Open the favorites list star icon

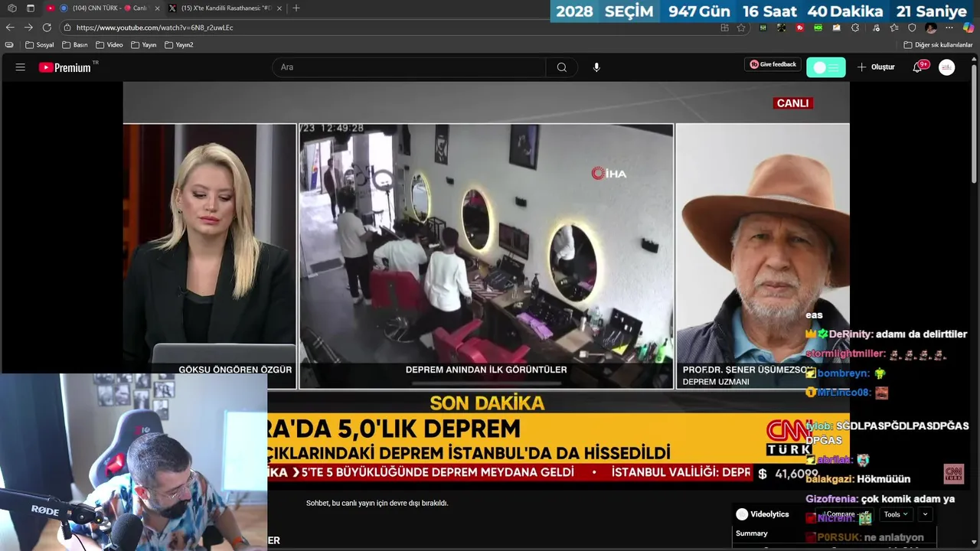[894, 28]
